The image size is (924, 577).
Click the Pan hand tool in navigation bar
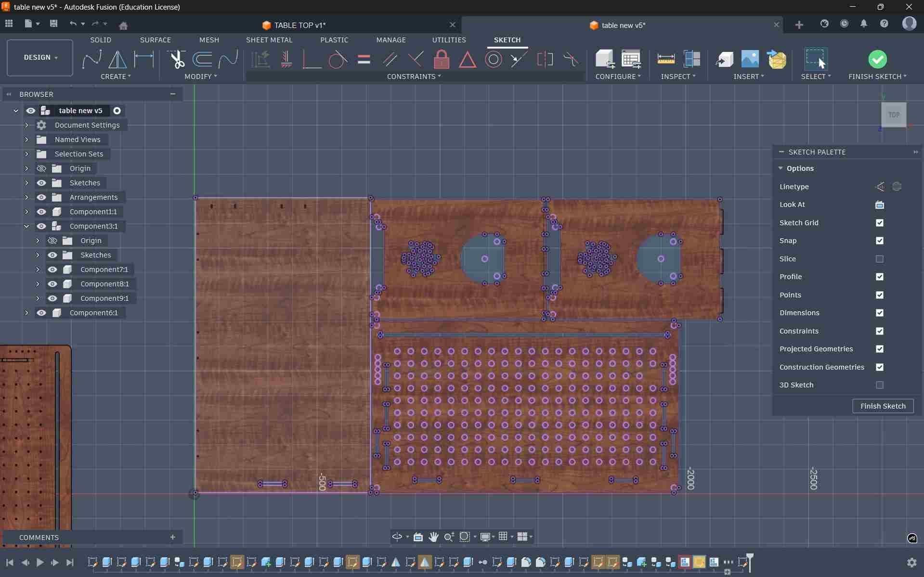point(433,537)
